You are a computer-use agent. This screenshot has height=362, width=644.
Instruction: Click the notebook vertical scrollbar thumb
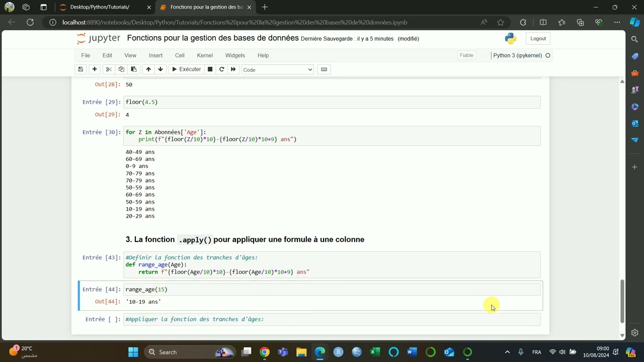click(x=622, y=301)
